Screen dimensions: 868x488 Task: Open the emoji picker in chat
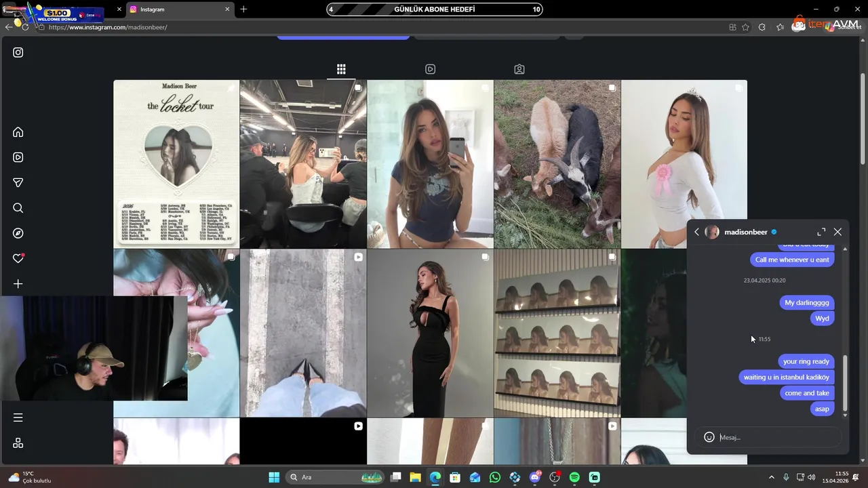tap(709, 437)
